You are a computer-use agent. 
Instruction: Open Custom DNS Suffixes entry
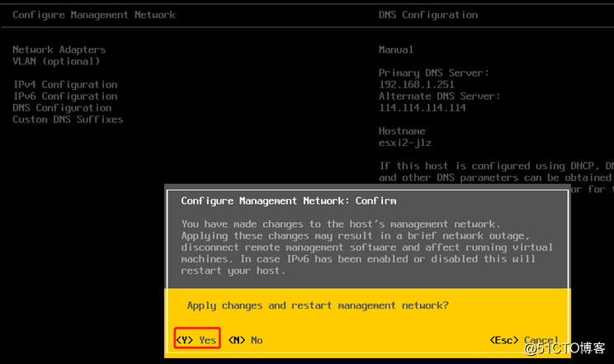tap(68, 120)
